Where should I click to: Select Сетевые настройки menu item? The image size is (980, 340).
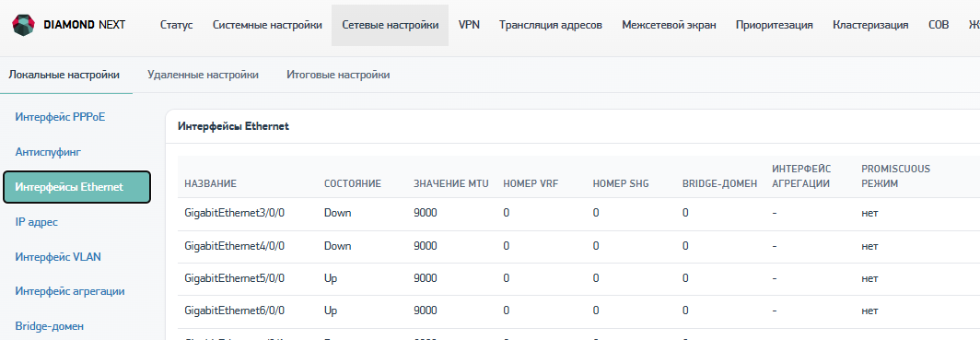[390, 25]
